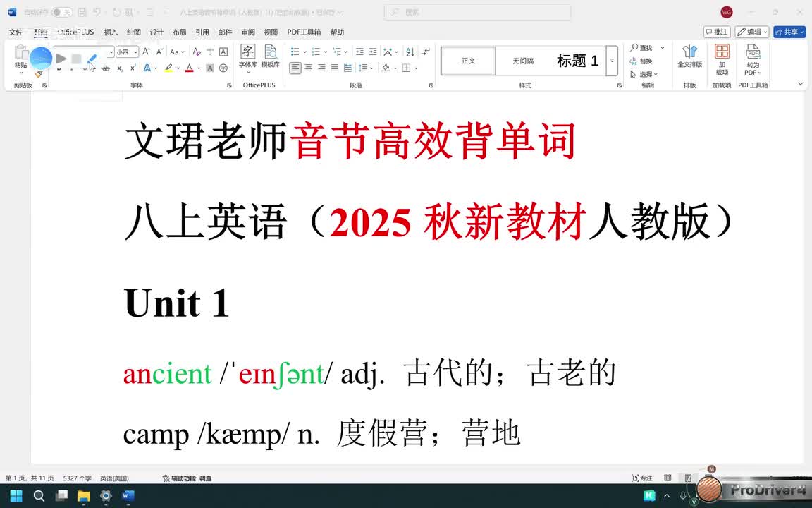812x508 pixels.
Task: Increase paragraph indent
Action: (x=373, y=52)
